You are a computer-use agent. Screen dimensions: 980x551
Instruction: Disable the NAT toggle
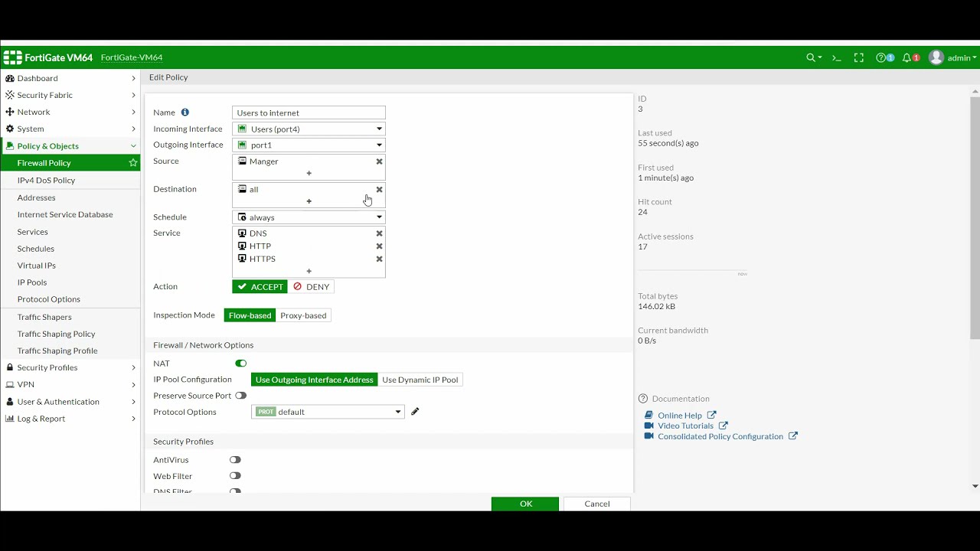(x=241, y=364)
